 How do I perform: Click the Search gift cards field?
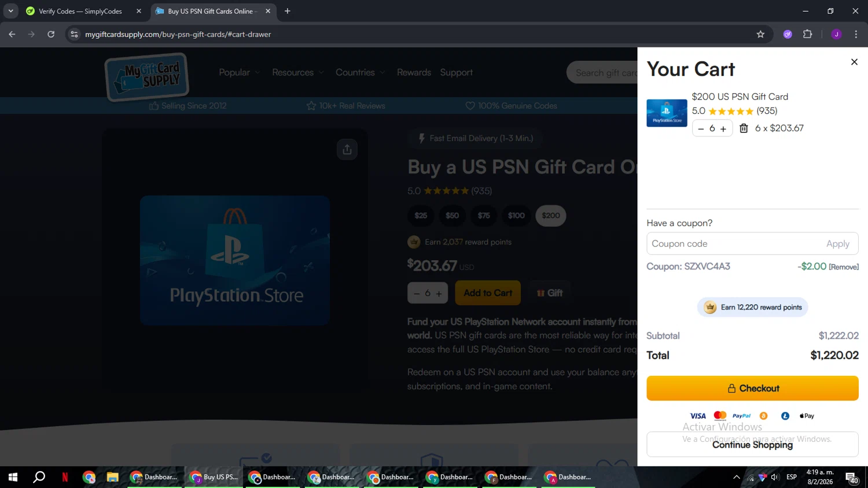pos(602,72)
